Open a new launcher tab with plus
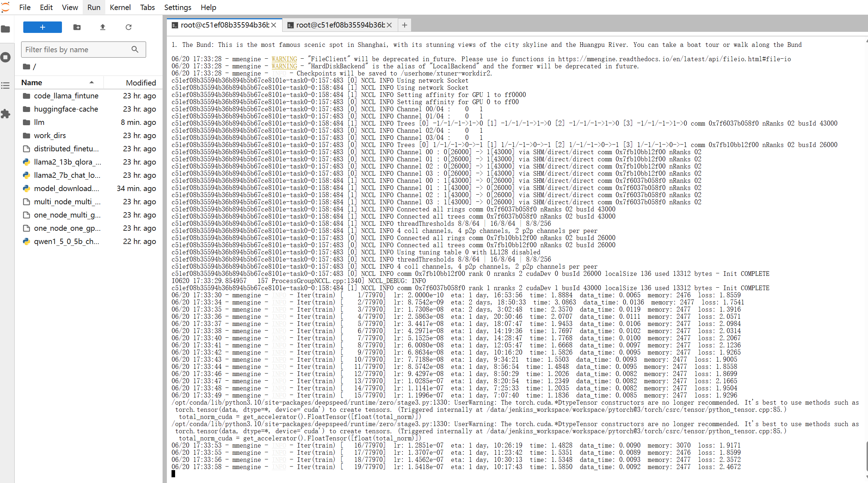Screen dimensions: 868x483 [x=405, y=25]
